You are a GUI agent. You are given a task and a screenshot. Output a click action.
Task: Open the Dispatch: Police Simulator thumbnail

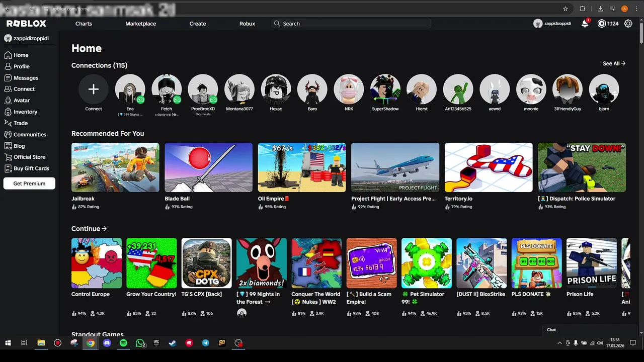(x=582, y=167)
